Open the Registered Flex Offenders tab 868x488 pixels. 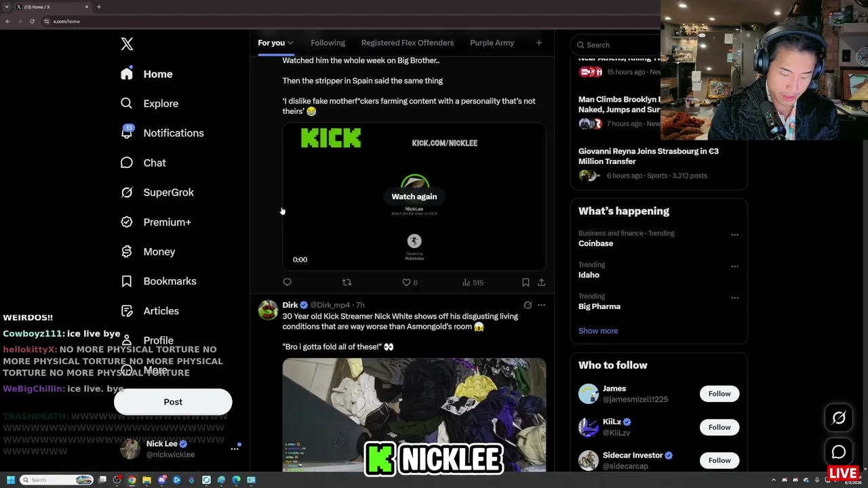[408, 43]
